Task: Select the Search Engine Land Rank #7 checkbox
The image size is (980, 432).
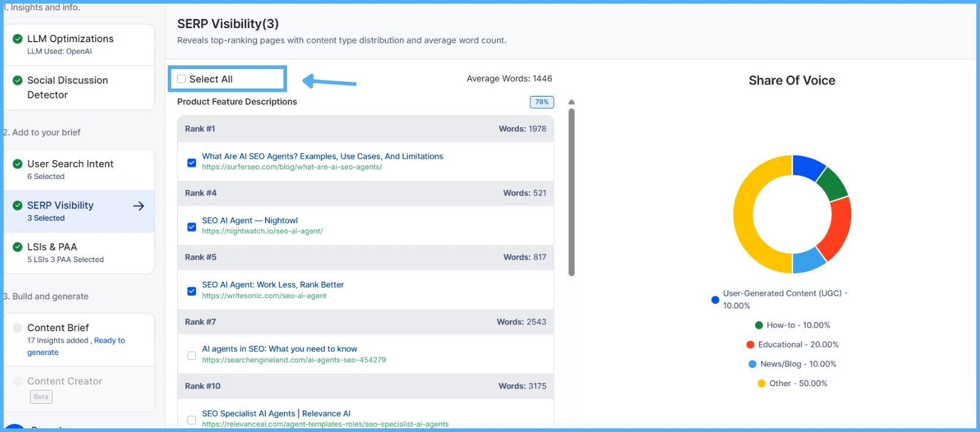Action: click(x=192, y=356)
